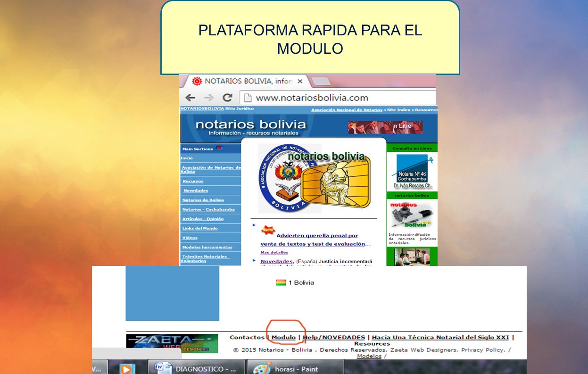The height and width of the screenshot is (374, 588).
Task: Open the Modelos footer link
Action: point(369,356)
